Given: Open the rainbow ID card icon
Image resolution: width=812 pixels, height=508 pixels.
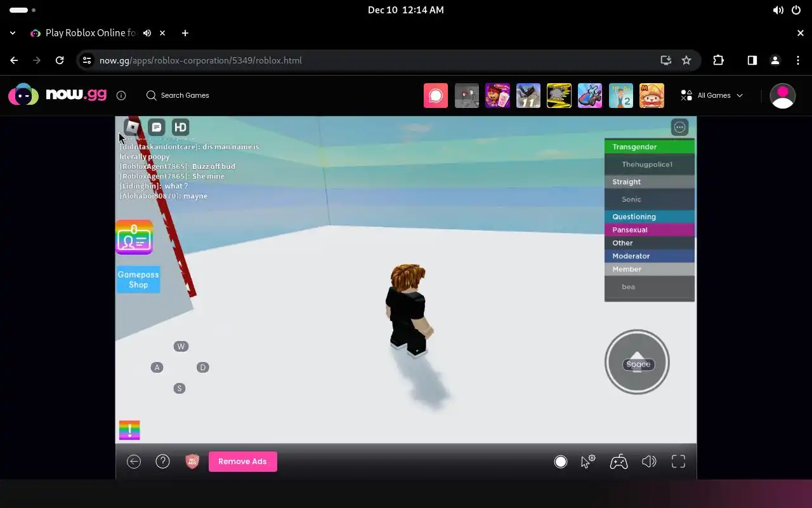Looking at the screenshot, I should pyautogui.click(x=134, y=237).
